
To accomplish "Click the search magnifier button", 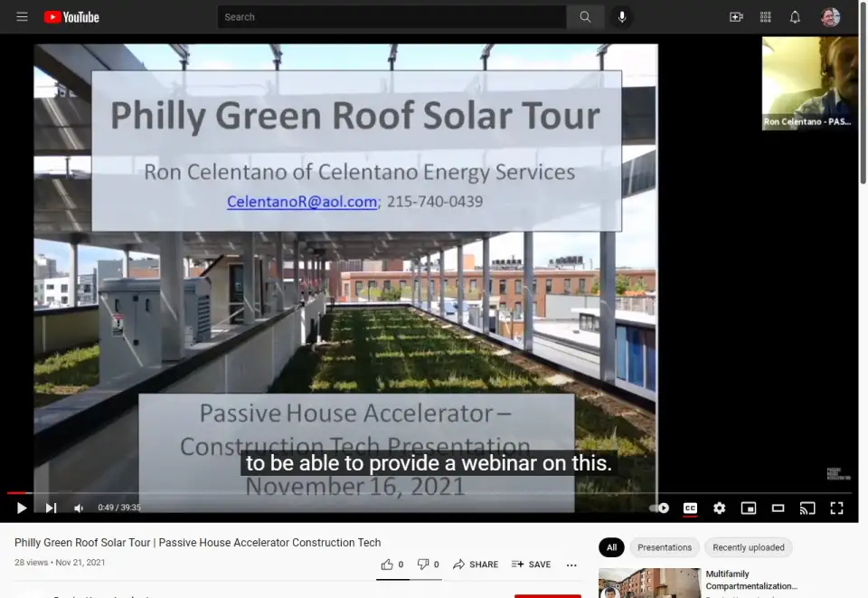I will tap(586, 17).
